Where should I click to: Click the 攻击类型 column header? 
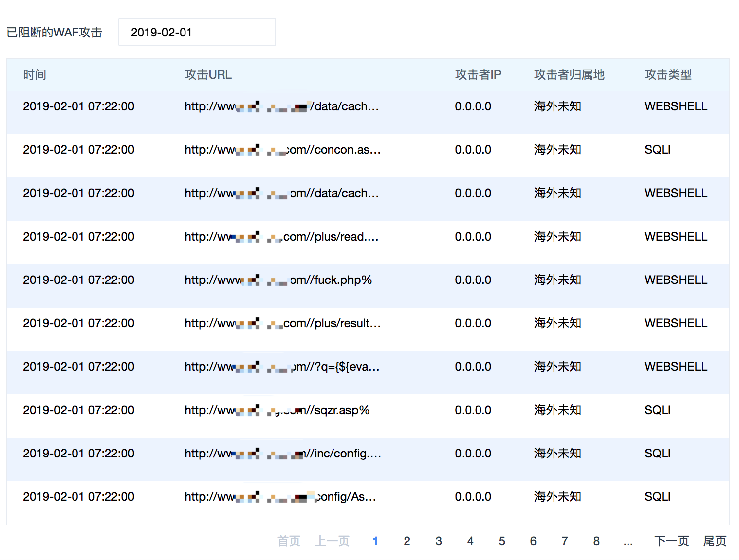[667, 75]
